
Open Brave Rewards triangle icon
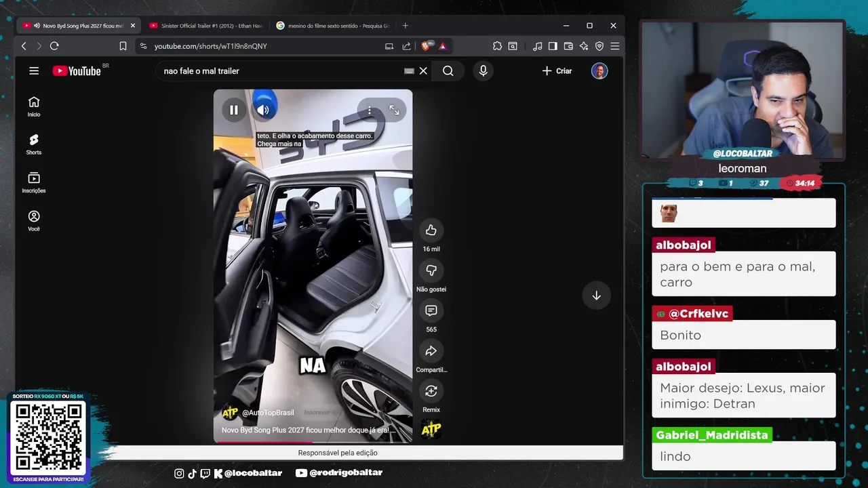[x=442, y=46]
